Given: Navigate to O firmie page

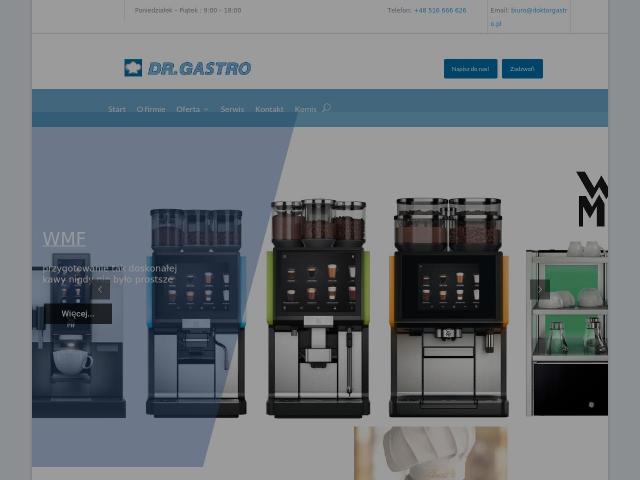Looking at the screenshot, I should [x=151, y=109].
